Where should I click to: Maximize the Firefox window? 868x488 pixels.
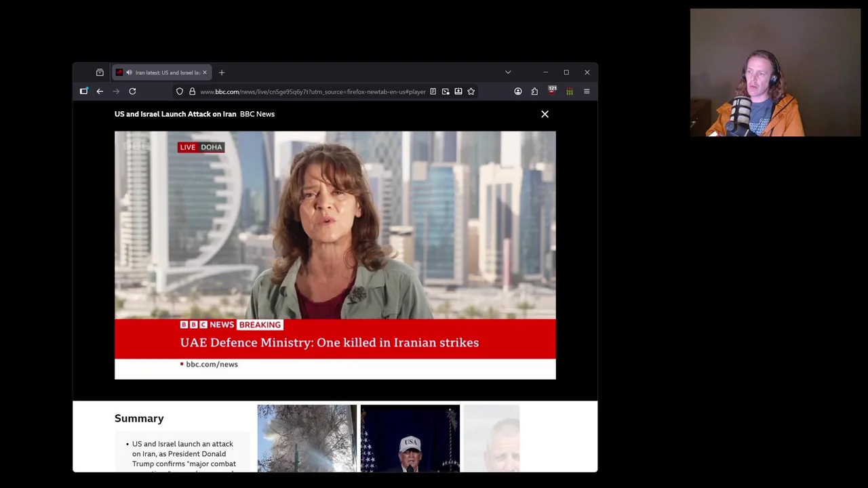click(566, 73)
